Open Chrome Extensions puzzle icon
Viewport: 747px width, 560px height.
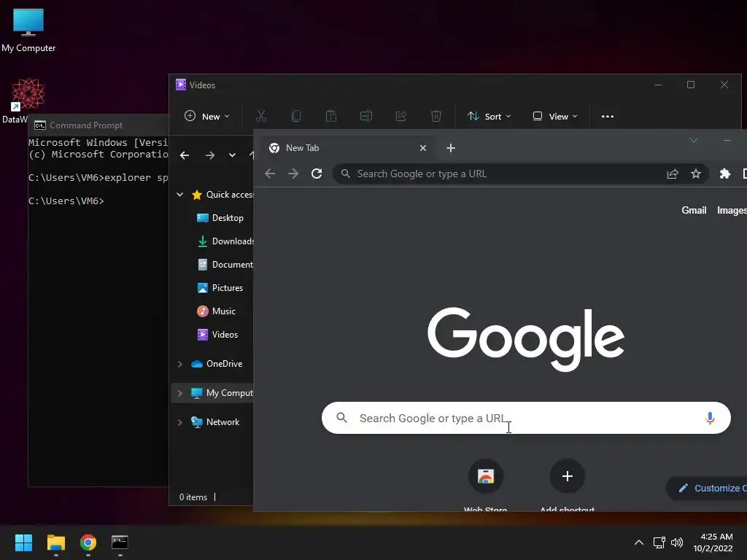pos(724,174)
